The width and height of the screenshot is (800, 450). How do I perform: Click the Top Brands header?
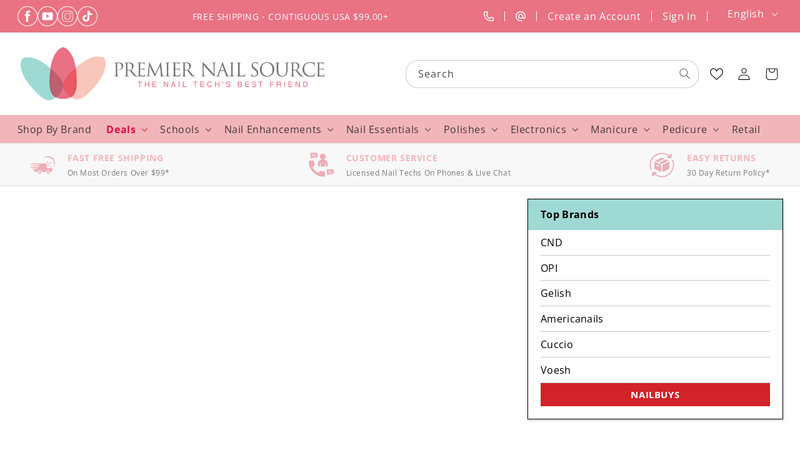655,215
